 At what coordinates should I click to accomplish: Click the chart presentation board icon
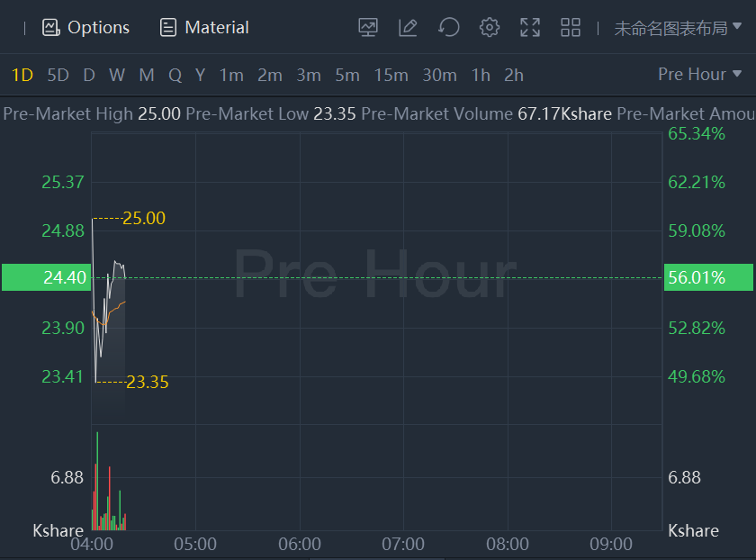pos(367,28)
